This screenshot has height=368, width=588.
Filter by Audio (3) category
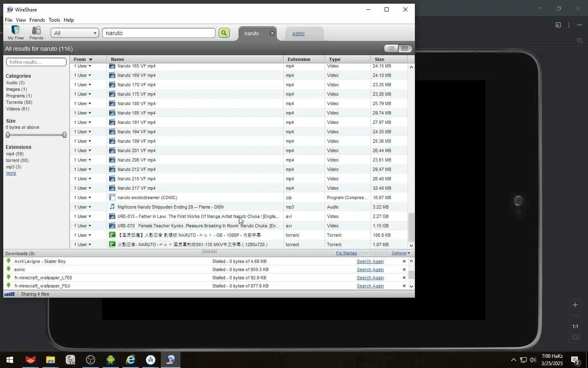(15, 83)
